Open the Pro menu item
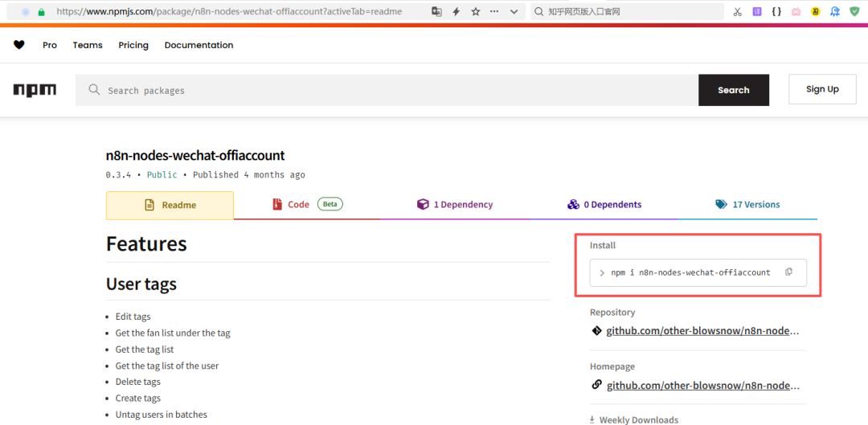This screenshot has height=425, width=868. tap(50, 45)
